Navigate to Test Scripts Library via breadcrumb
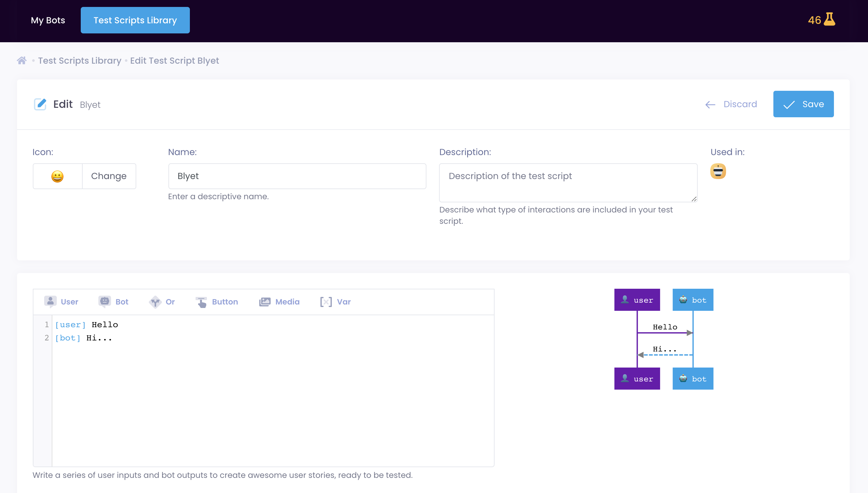Viewport: 868px width, 493px height. coord(79,60)
